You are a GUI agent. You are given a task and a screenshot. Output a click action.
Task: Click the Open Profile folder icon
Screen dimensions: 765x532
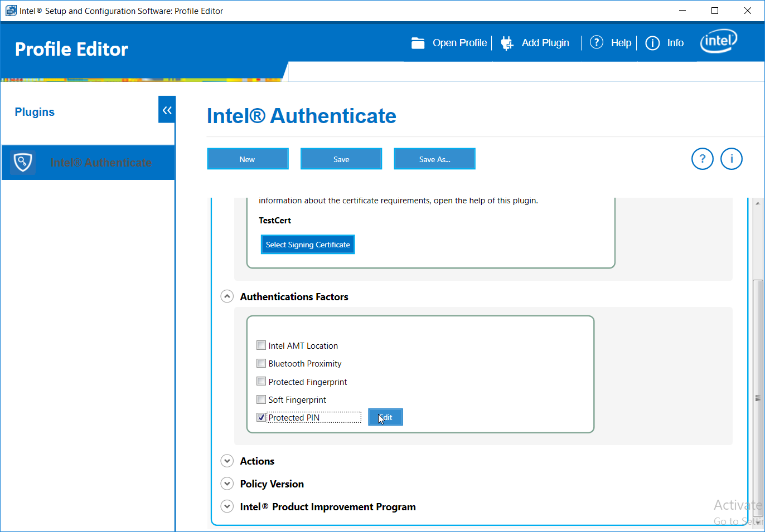[x=418, y=43]
